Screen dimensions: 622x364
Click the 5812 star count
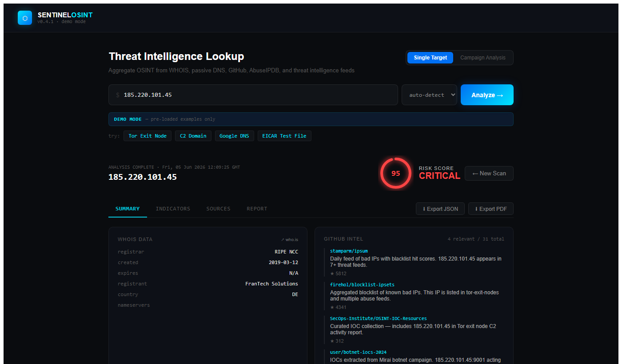(x=338, y=273)
